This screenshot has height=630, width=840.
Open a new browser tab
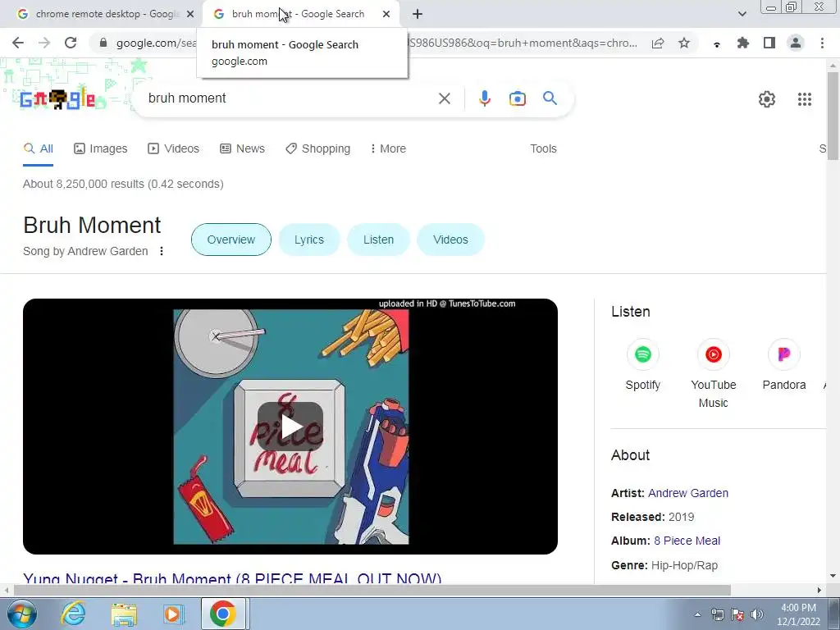pyautogui.click(x=418, y=15)
